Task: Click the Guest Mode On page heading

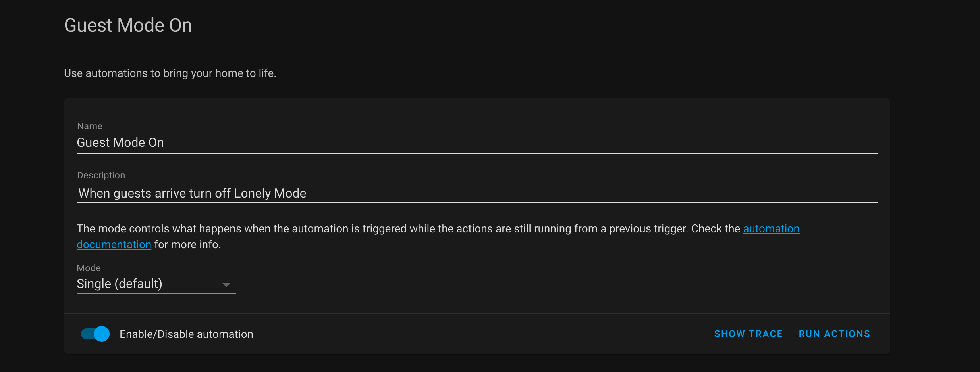Action: [128, 25]
